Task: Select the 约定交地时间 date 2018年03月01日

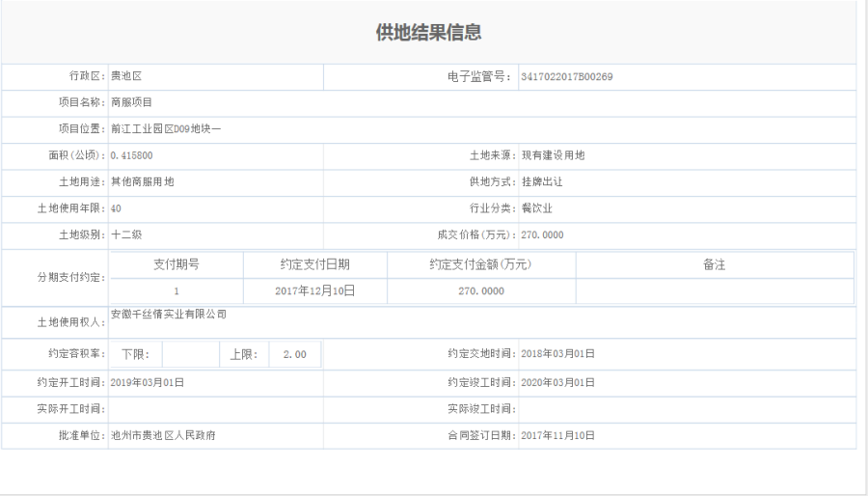Action: (x=557, y=354)
